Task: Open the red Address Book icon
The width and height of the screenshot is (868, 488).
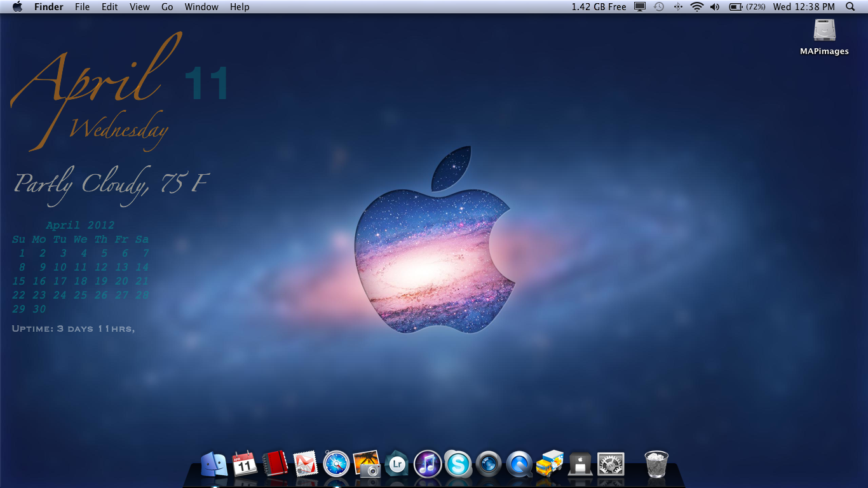Action: (275, 464)
